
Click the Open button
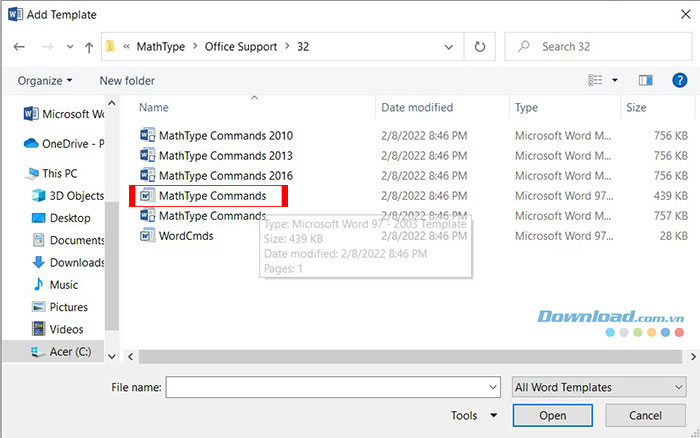click(x=552, y=415)
